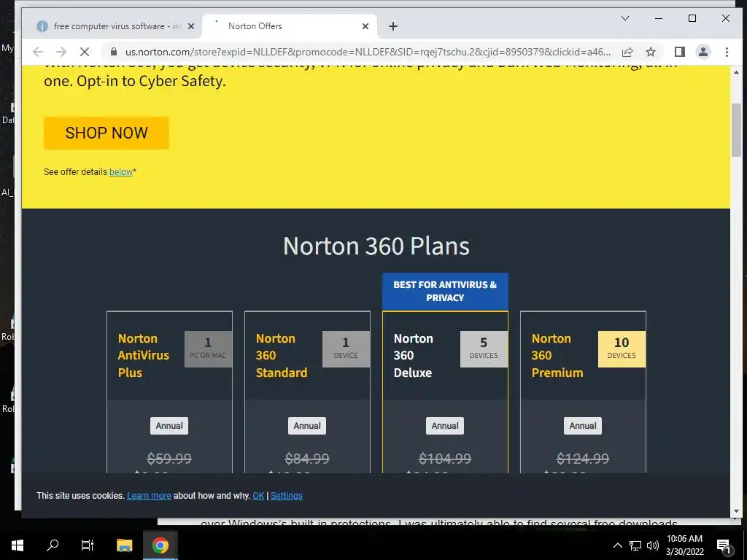Open the Chrome profile avatar
Image resolution: width=747 pixels, height=560 pixels.
[703, 52]
